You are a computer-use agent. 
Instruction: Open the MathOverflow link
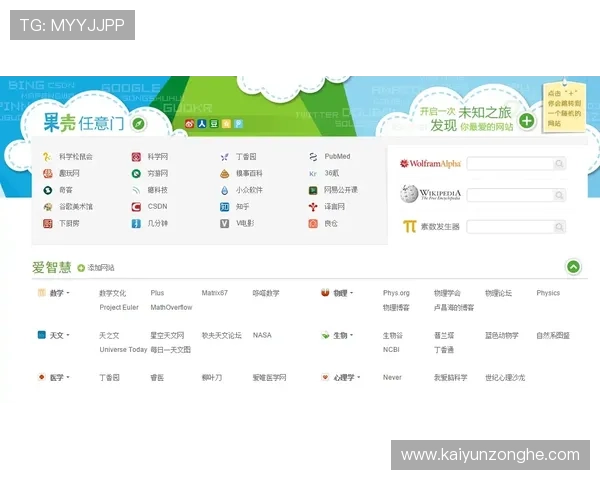pyautogui.click(x=171, y=307)
